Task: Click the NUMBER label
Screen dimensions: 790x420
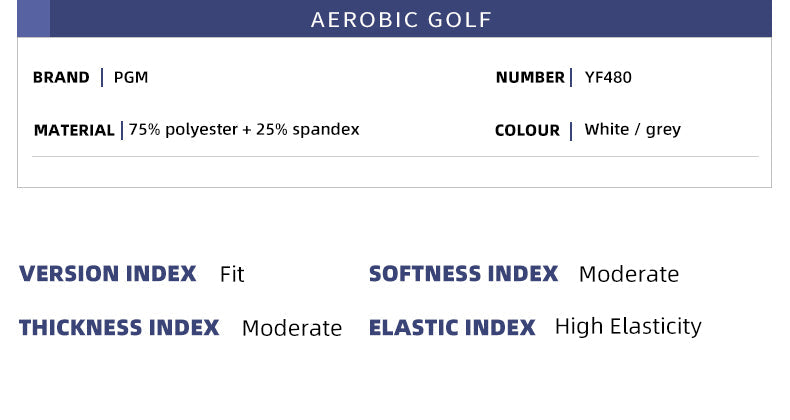Action: pyautogui.click(x=530, y=77)
